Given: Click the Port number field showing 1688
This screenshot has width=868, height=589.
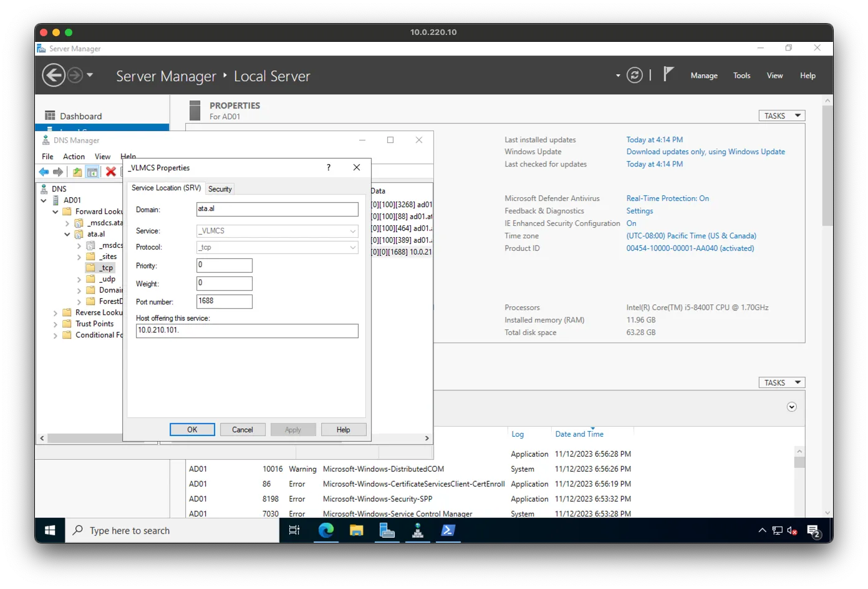Looking at the screenshot, I should [224, 301].
